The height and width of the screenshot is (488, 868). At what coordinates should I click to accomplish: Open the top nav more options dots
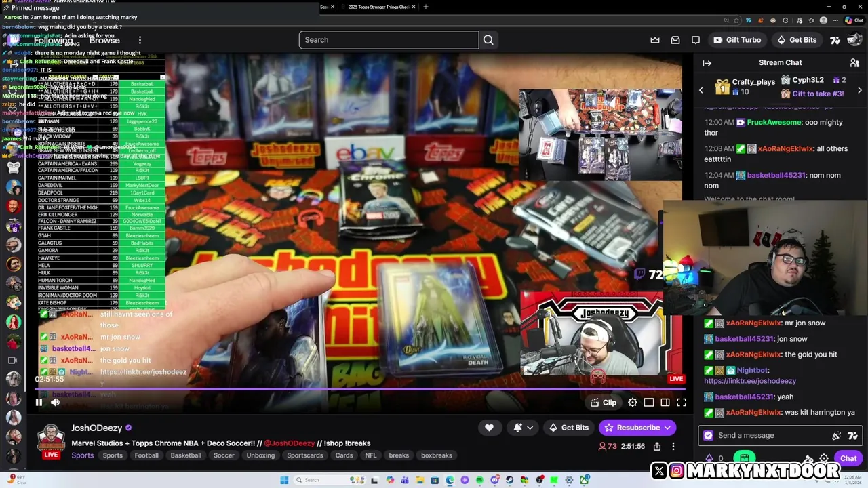pos(140,40)
